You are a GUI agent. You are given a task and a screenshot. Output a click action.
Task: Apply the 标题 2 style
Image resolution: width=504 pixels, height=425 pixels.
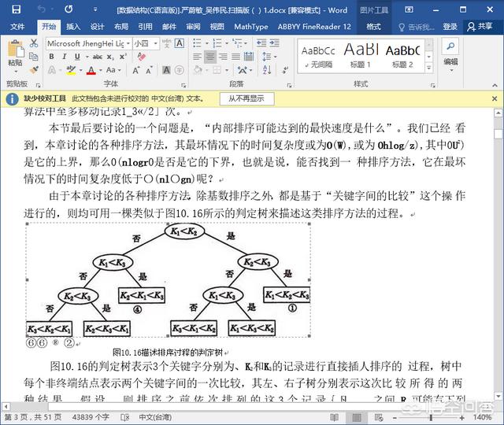pos(402,57)
